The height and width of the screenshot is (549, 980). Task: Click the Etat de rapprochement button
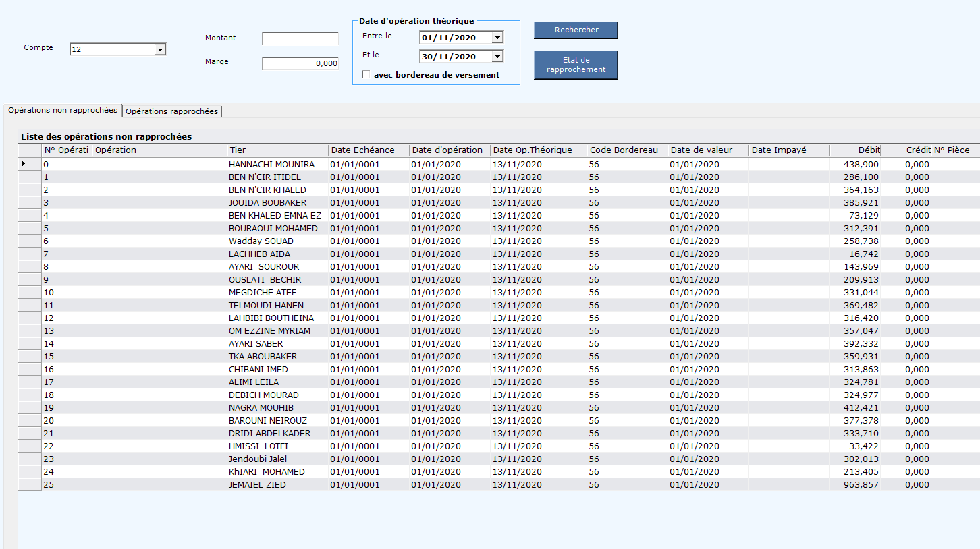click(x=576, y=65)
